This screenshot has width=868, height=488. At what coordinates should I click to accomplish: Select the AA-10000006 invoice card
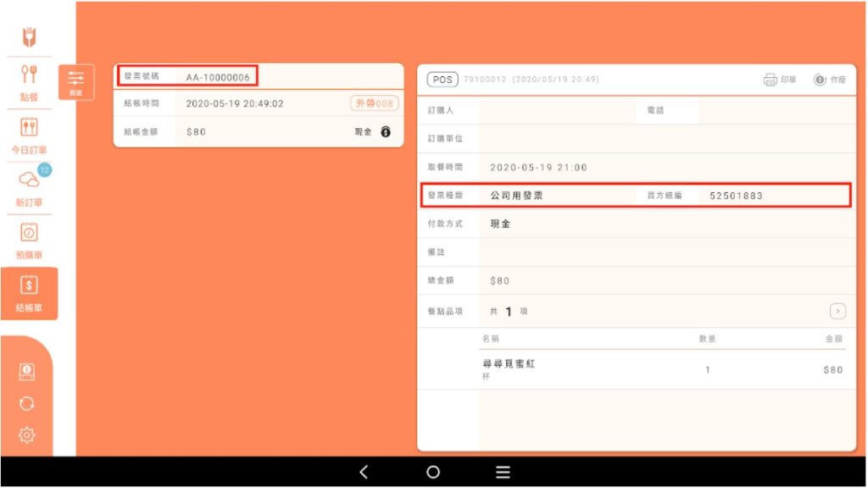259,105
